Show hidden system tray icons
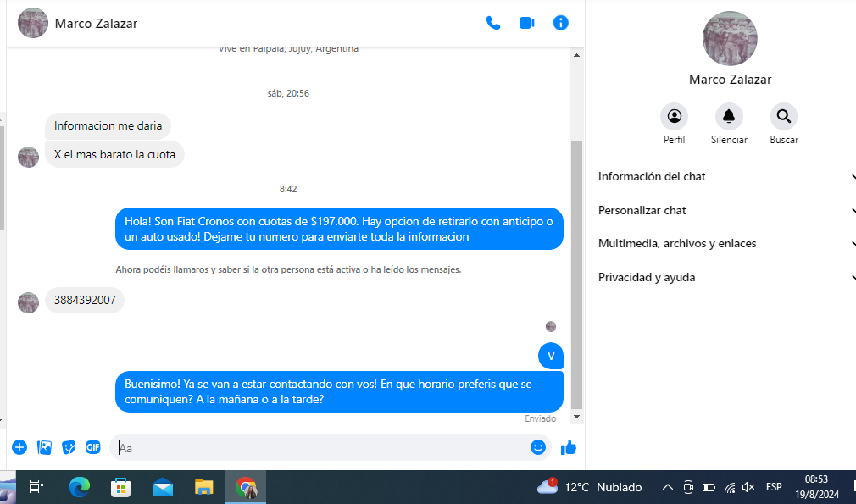This screenshot has height=504, width=856. [x=668, y=487]
